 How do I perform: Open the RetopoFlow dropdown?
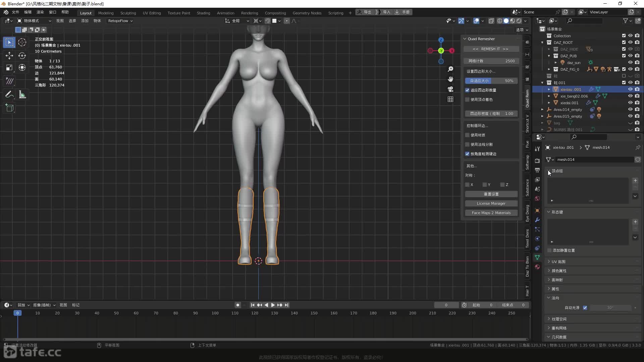click(x=120, y=21)
